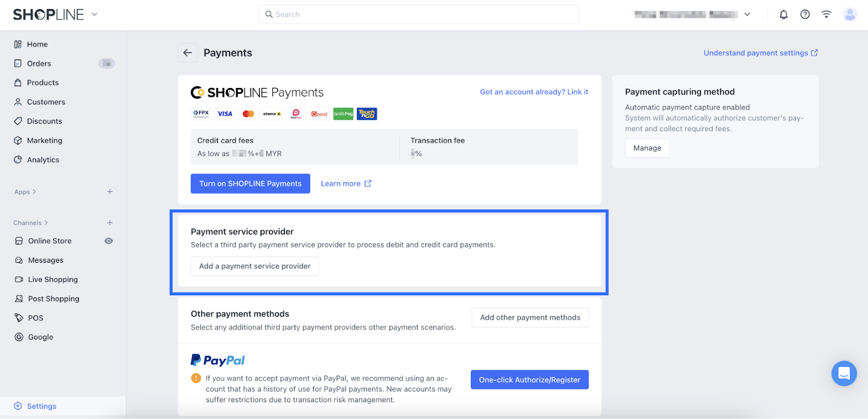
Task: Click Manage payment capturing method
Action: coord(647,148)
